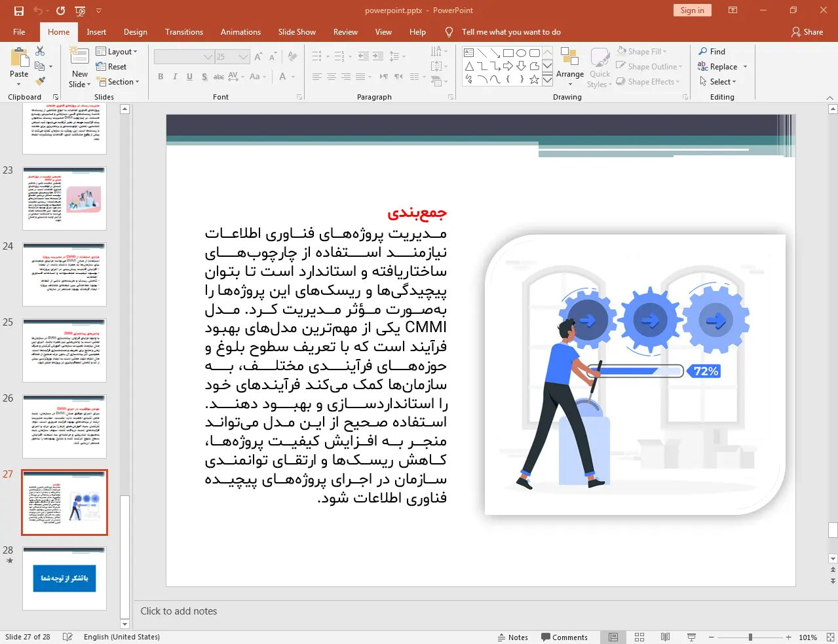Click the Share button
This screenshot has width=838, height=644.
click(x=807, y=32)
